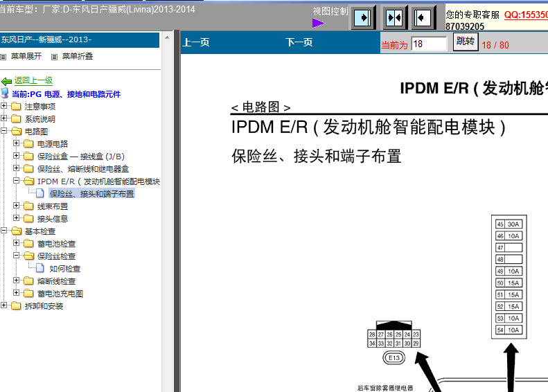Click the document icon for 如何检查
Viewport: 548px width, 392px height.
40,268
